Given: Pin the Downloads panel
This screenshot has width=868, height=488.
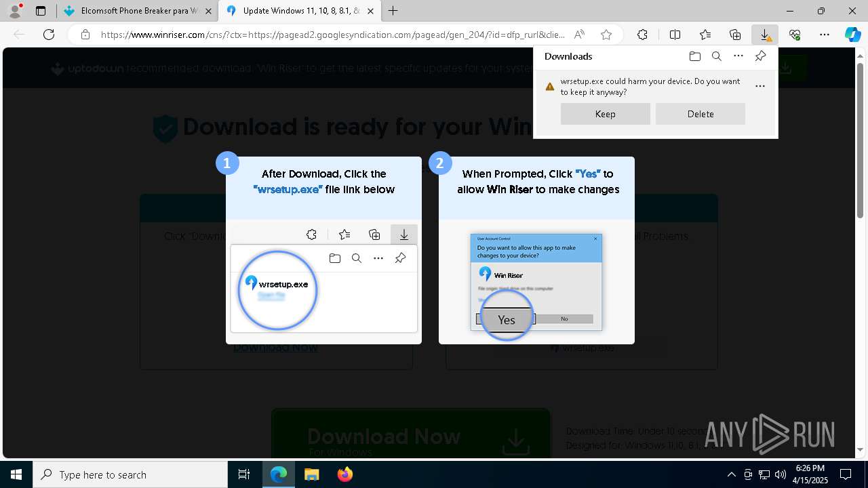Looking at the screenshot, I should point(760,56).
